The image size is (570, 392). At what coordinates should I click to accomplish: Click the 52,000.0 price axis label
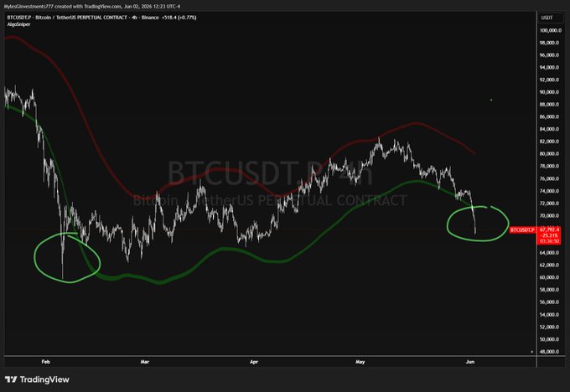(x=550, y=327)
